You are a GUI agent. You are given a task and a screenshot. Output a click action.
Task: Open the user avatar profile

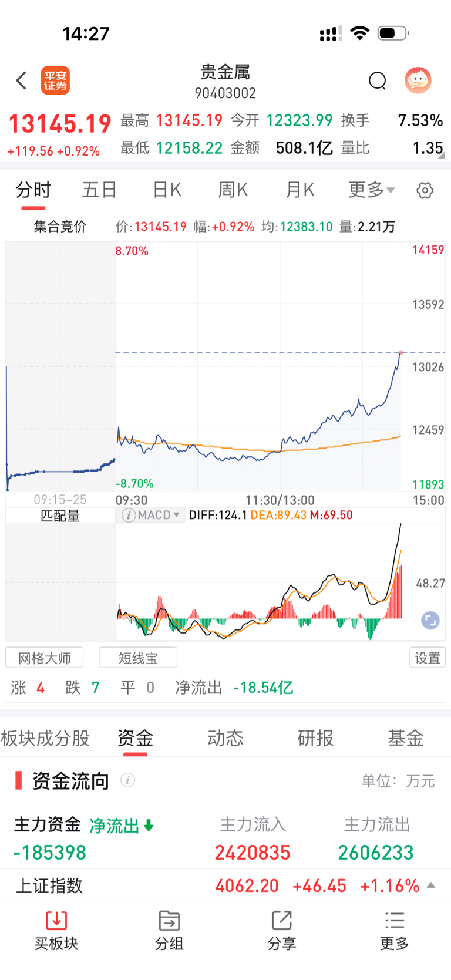click(x=418, y=80)
